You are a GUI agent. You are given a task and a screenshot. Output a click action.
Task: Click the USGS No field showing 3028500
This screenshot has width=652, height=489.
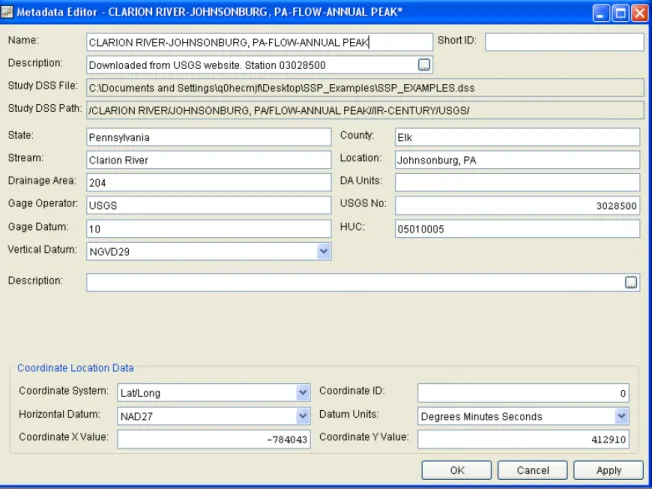517,205
